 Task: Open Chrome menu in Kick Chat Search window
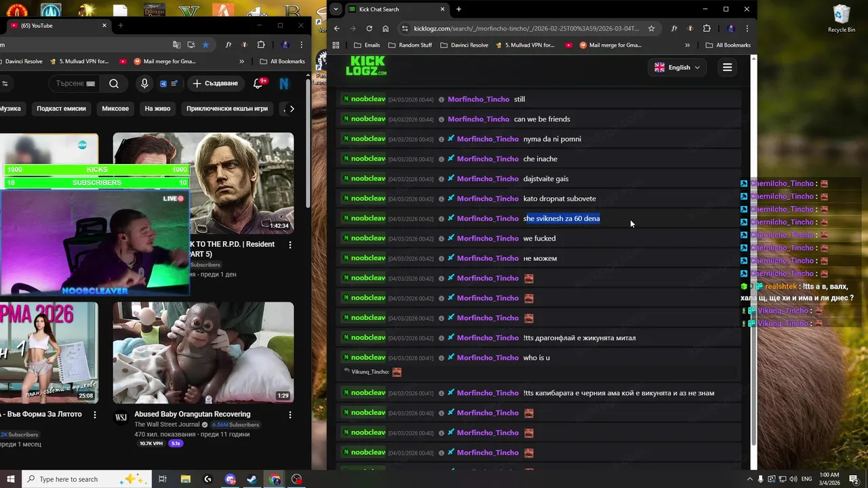point(747,28)
